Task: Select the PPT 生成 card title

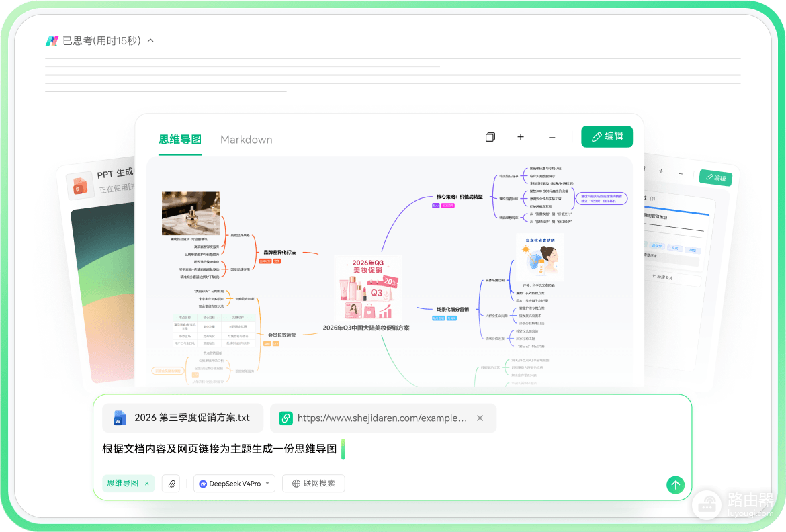Action: click(115, 173)
